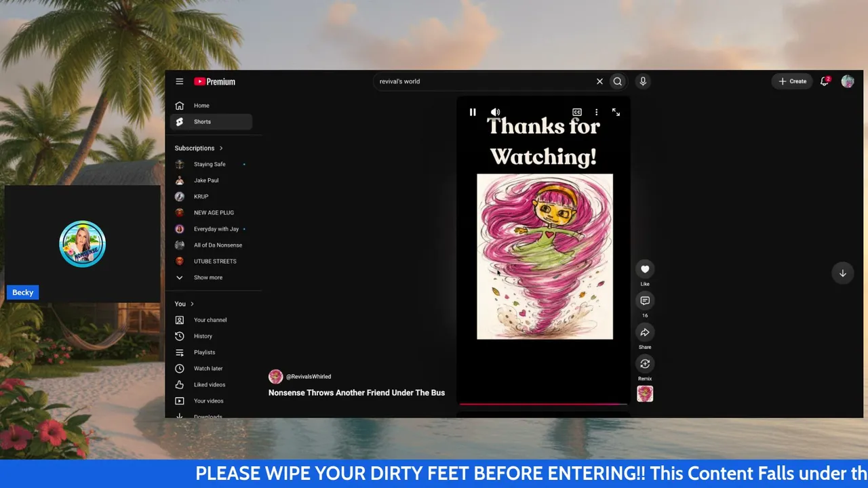Open the account avatar menu
The image size is (868, 488).
point(848,81)
